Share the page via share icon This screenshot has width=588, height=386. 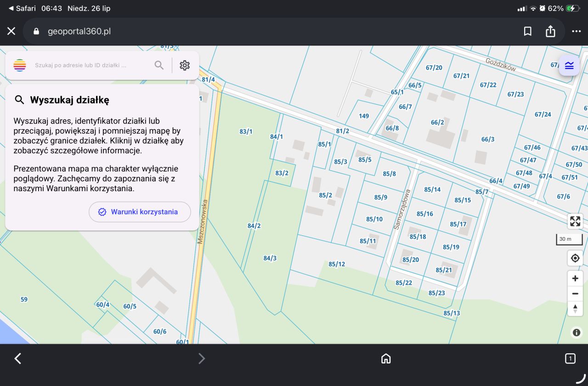click(550, 31)
